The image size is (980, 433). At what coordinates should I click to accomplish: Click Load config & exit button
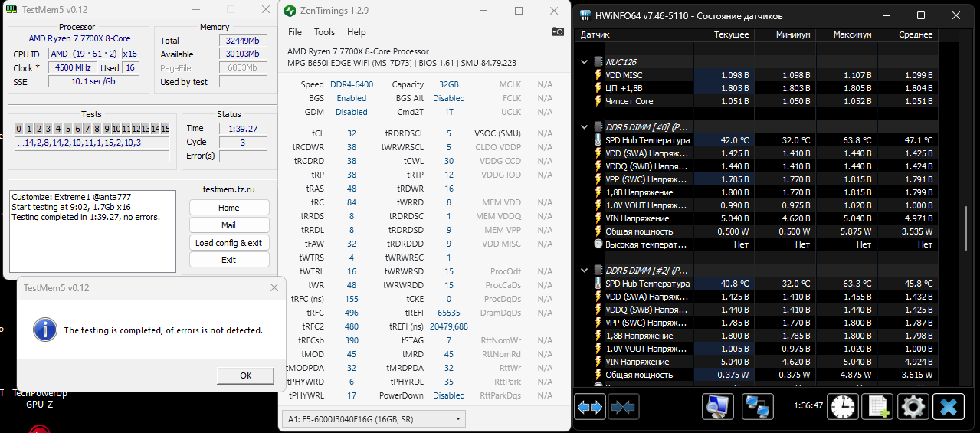[229, 243]
